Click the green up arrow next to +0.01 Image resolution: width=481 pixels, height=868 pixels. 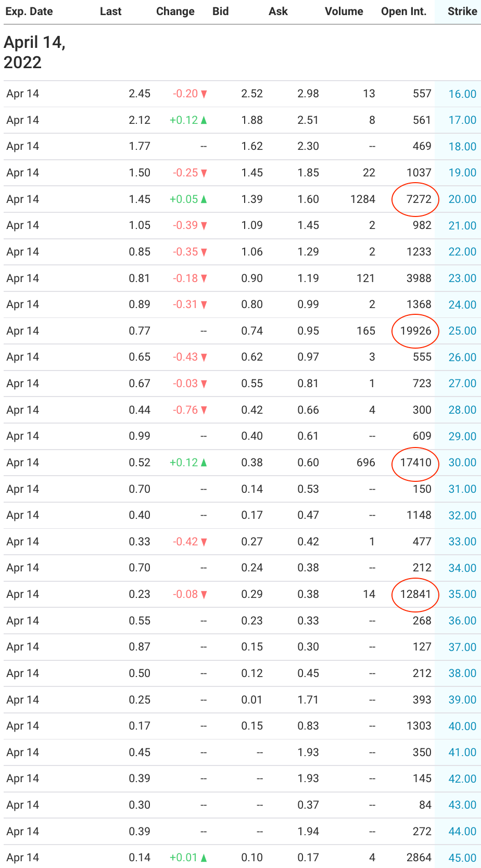(x=204, y=858)
